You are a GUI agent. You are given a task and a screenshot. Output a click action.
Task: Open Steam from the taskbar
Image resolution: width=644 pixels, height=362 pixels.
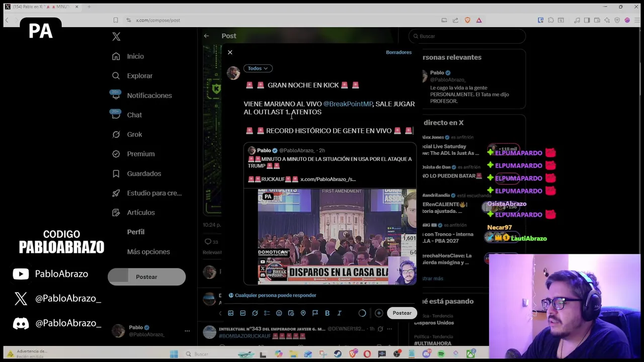[x=338, y=354]
